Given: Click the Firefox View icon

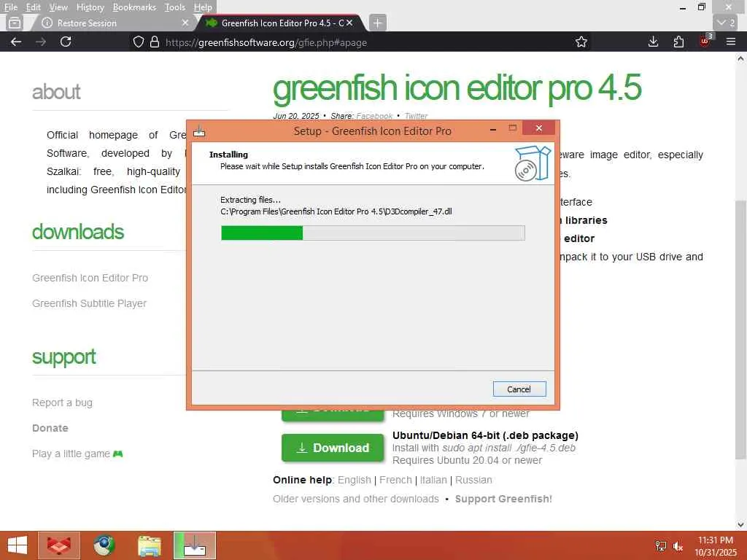Looking at the screenshot, I should coord(15,23).
